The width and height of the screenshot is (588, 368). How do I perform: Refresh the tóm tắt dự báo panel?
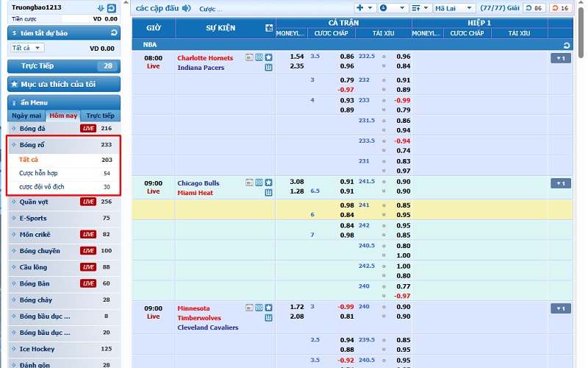point(112,33)
